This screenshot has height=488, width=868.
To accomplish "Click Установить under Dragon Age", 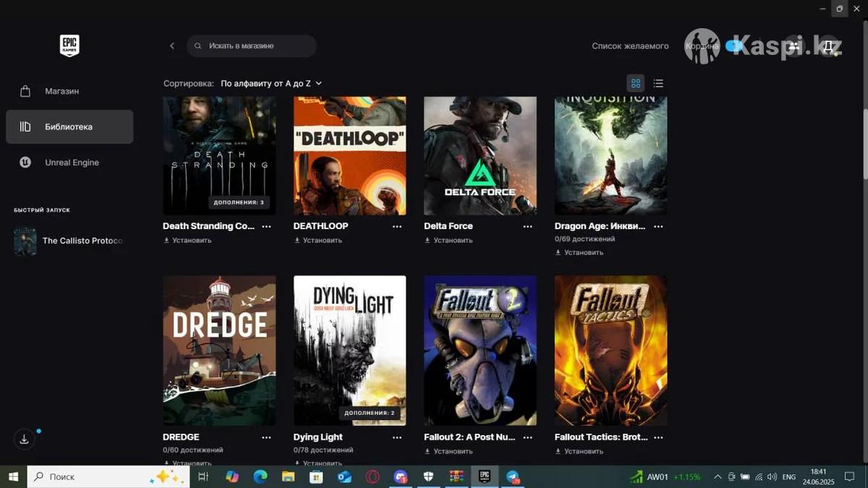I will coord(579,252).
